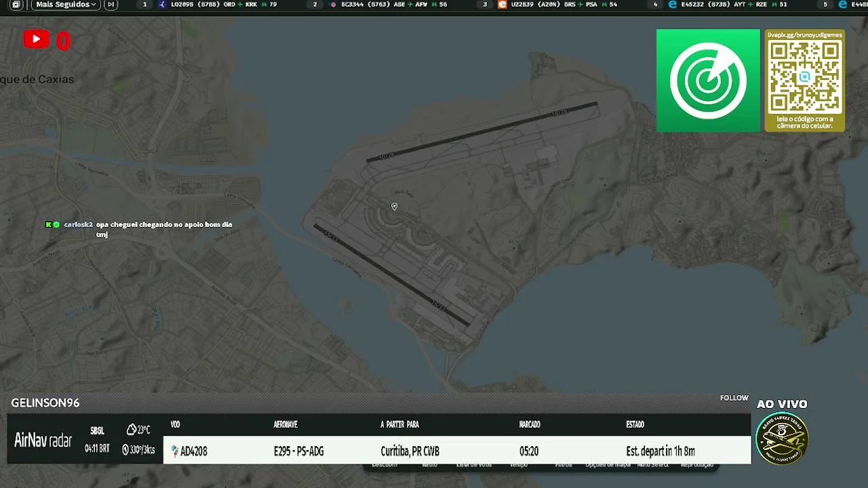This screenshot has height=488, width=868.
Task: Click the GELINSON96 follower name
Action: tap(45, 403)
